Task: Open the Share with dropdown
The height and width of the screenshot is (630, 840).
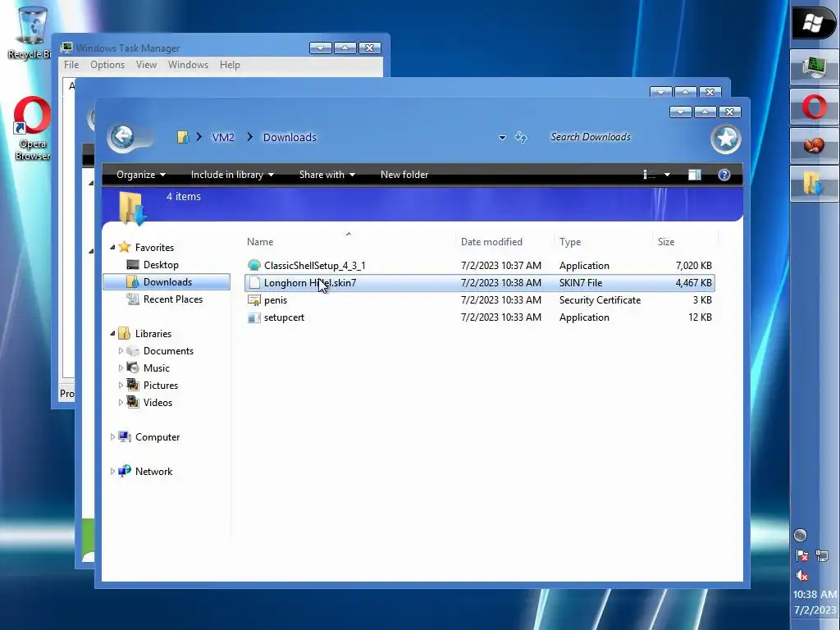Action: pos(327,175)
